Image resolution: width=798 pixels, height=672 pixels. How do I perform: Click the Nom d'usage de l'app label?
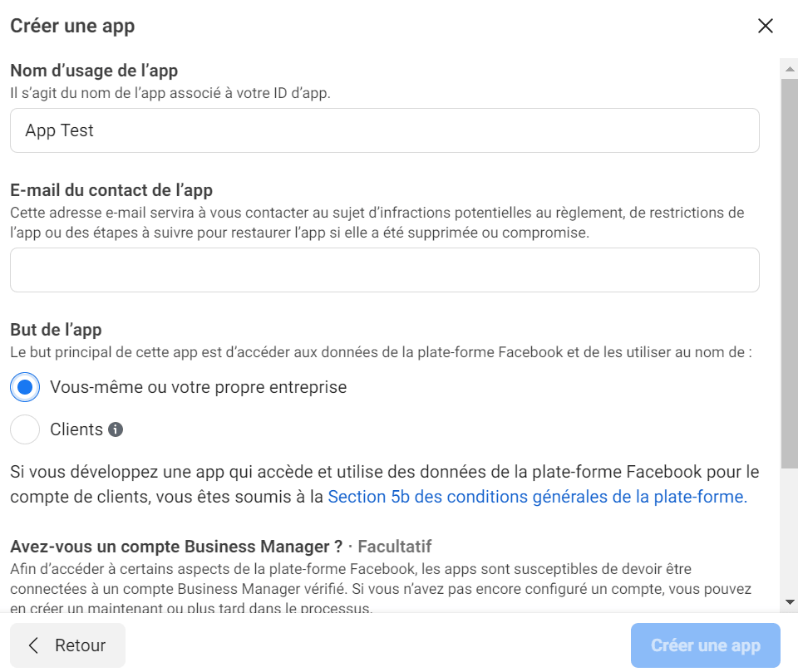(x=94, y=71)
